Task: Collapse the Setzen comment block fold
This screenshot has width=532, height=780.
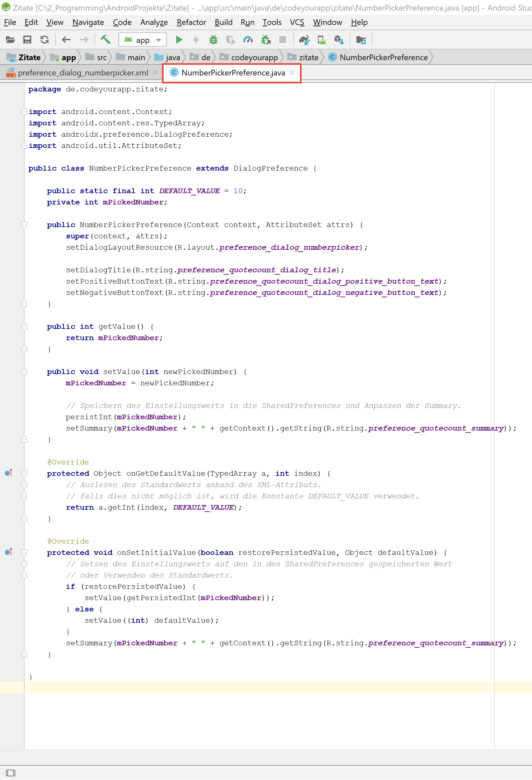Action: (24, 564)
